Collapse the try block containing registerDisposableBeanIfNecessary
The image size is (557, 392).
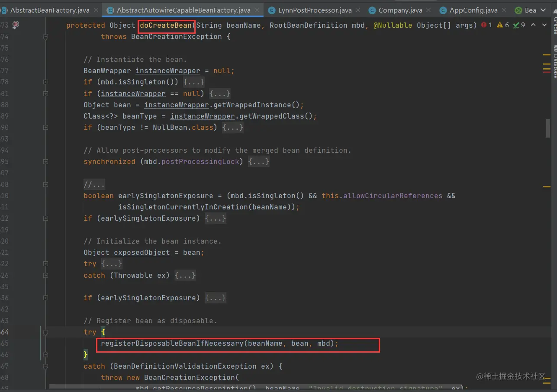[x=46, y=332]
